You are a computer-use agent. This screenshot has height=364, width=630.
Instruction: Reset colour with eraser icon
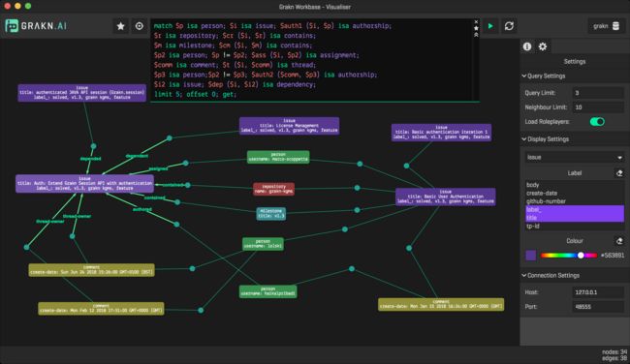click(x=619, y=241)
